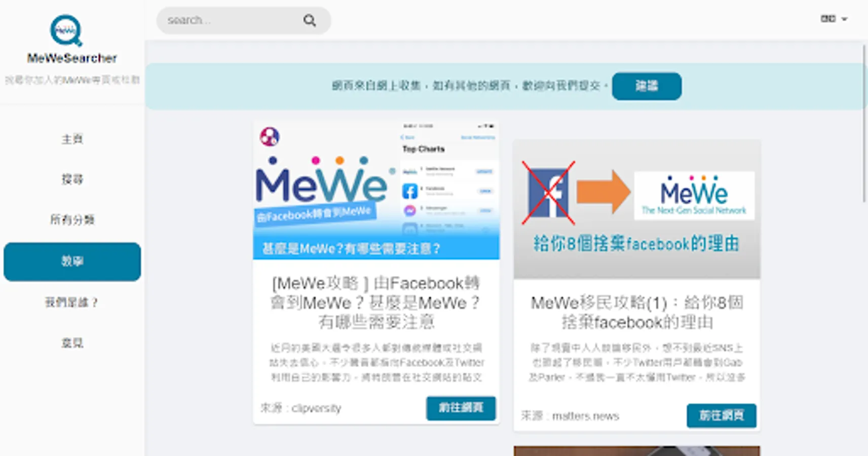Select 所有分類 in the sidebar

coord(72,220)
